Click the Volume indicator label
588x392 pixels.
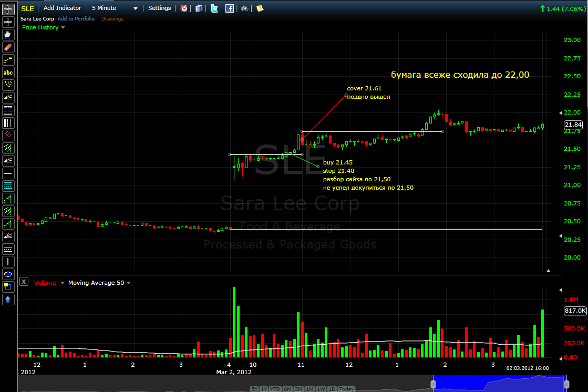[x=45, y=283]
